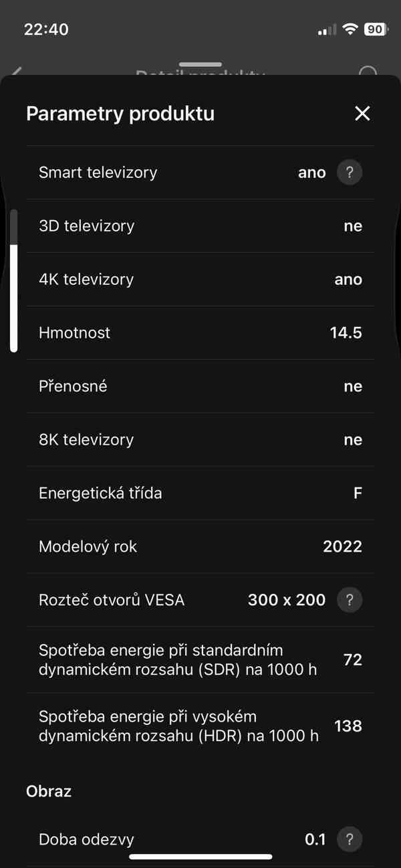The height and width of the screenshot is (868, 401).
Task: Tap the Wi-Fi status icon
Action: [x=349, y=29]
